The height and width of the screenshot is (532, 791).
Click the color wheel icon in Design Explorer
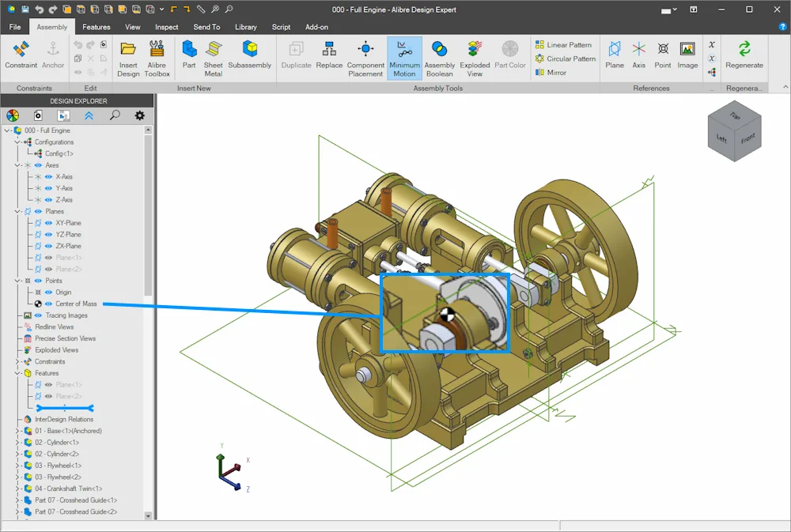(13, 115)
